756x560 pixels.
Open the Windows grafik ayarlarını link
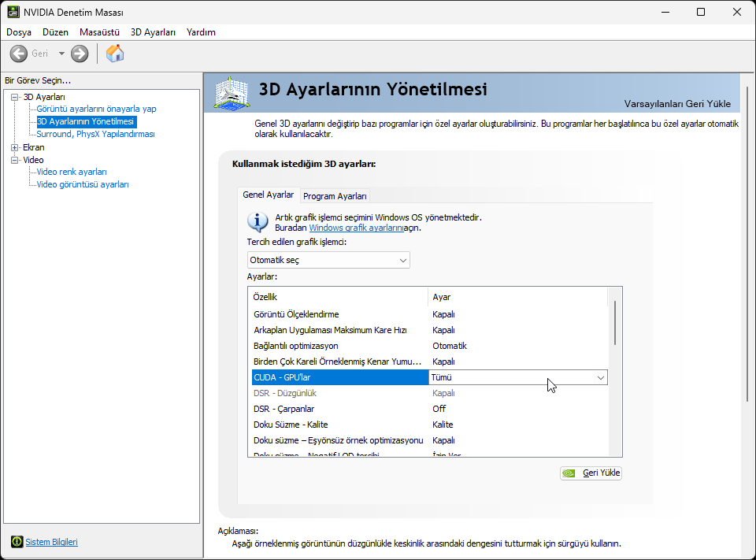[356, 228]
